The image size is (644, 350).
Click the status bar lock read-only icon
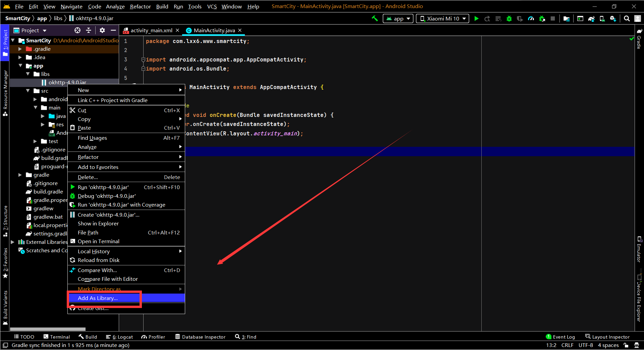[626, 345]
